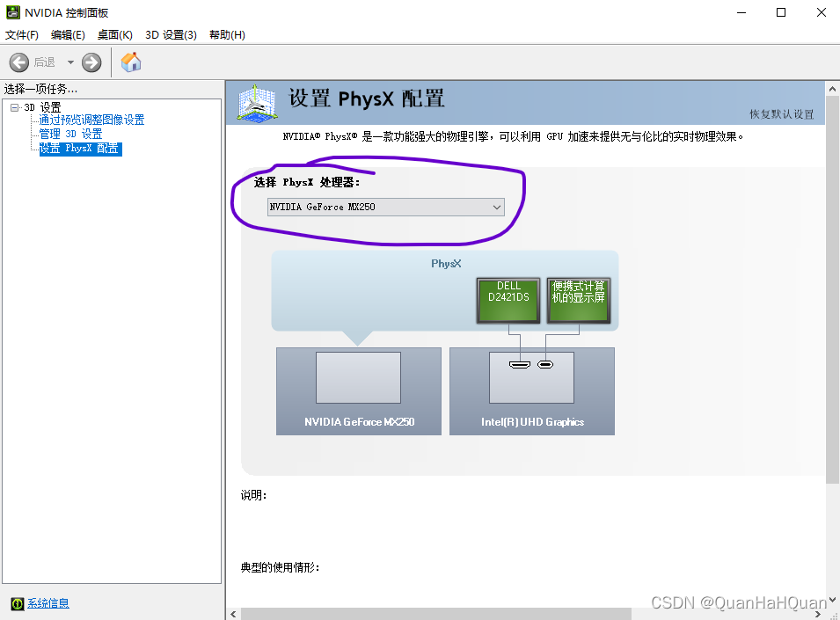Open the PhysX processor dropdown
This screenshot has height=620, width=840.
(386, 208)
